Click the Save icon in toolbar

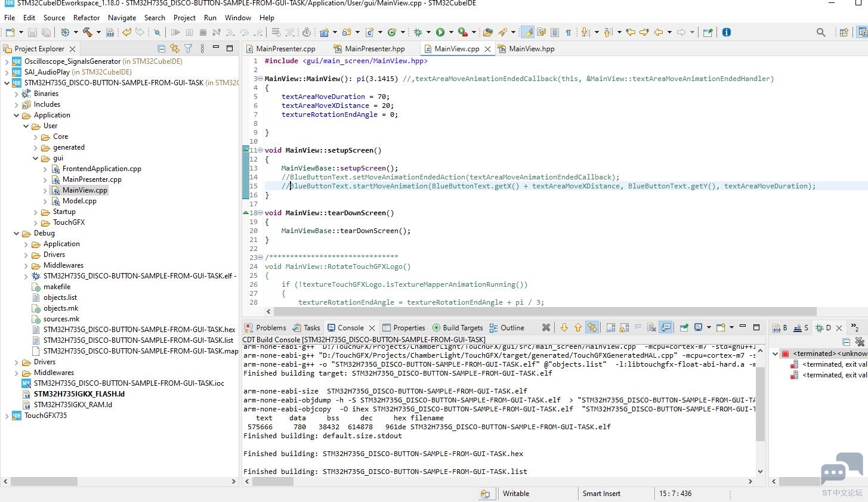pyautogui.click(x=33, y=32)
